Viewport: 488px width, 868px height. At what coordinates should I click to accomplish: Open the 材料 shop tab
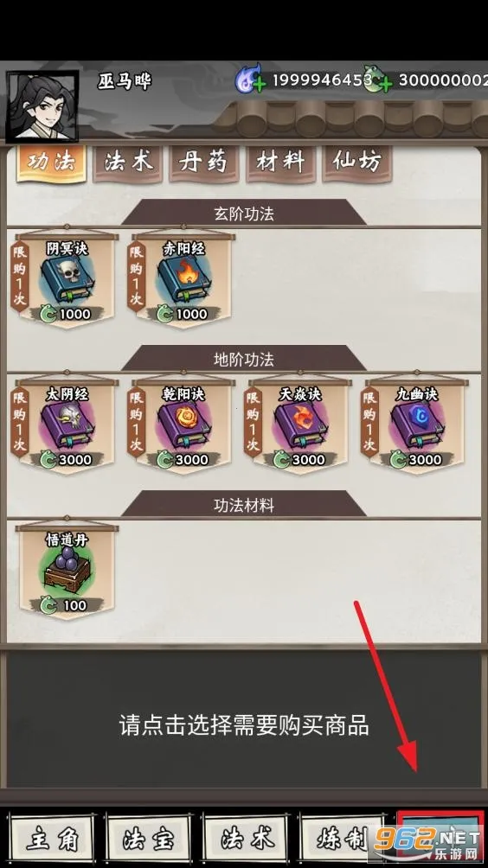pyautogui.click(x=280, y=163)
